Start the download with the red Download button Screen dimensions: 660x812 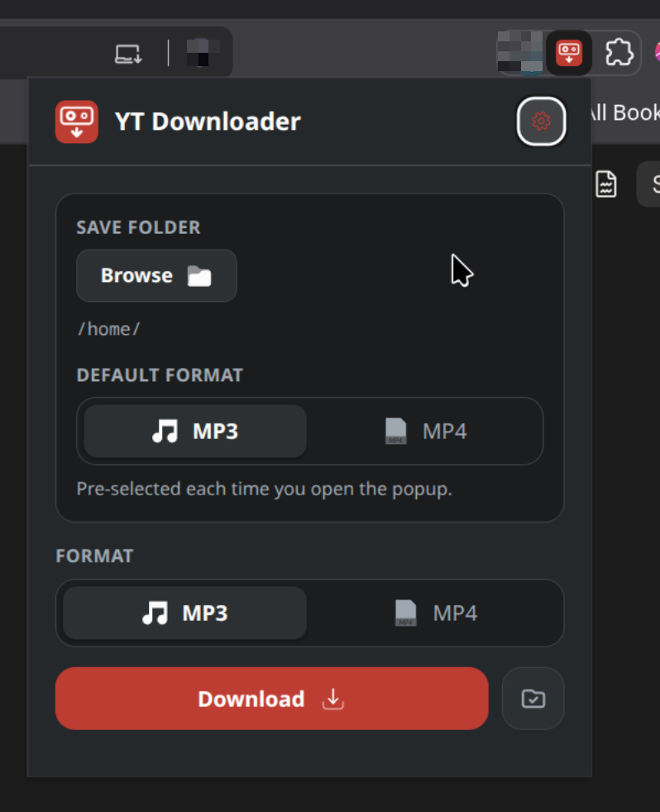(x=272, y=699)
